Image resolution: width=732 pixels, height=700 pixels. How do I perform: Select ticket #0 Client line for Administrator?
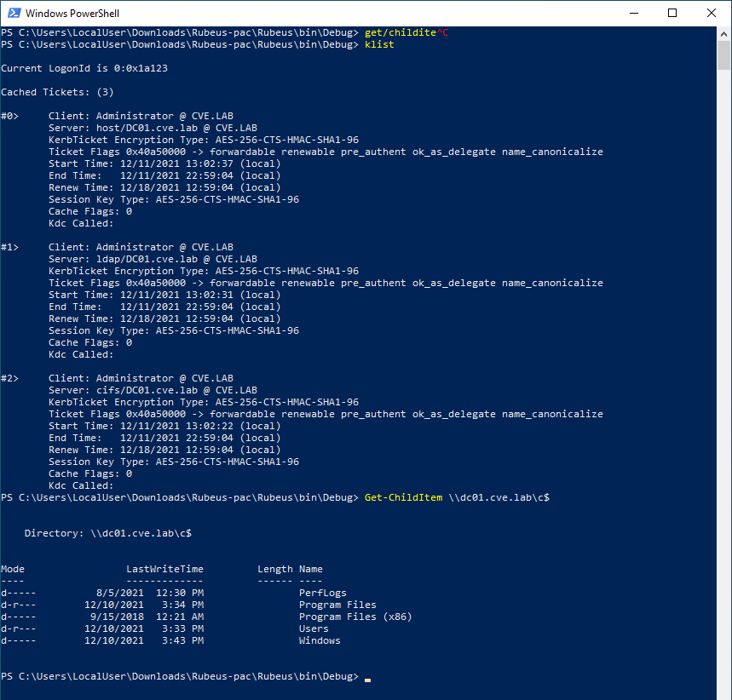(144, 115)
